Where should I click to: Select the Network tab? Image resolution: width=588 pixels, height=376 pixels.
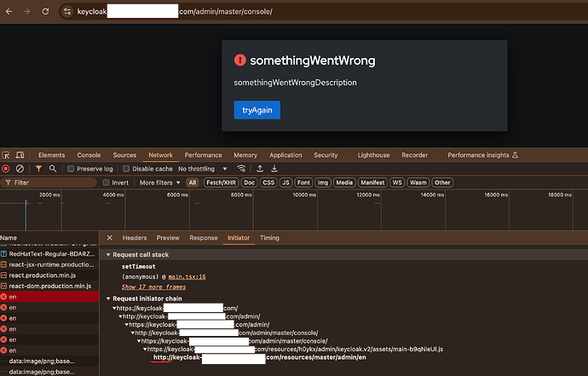click(160, 155)
